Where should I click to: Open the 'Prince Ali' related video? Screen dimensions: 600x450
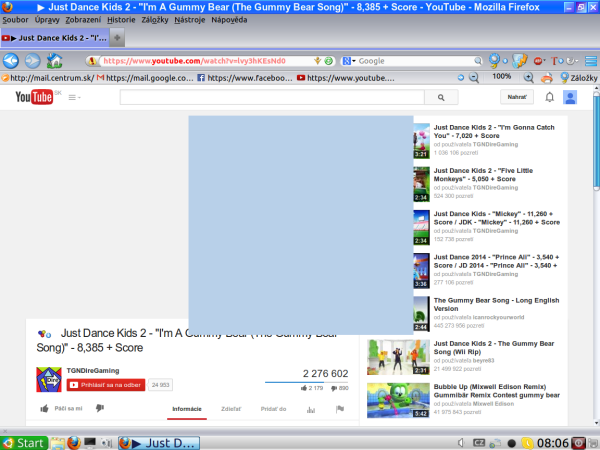click(x=496, y=261)
